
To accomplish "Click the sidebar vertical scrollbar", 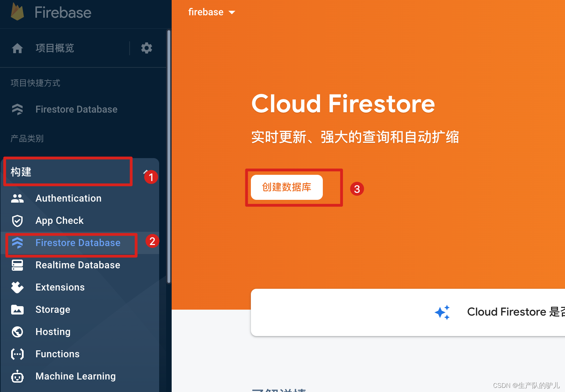I will click(x=169, y=156).
